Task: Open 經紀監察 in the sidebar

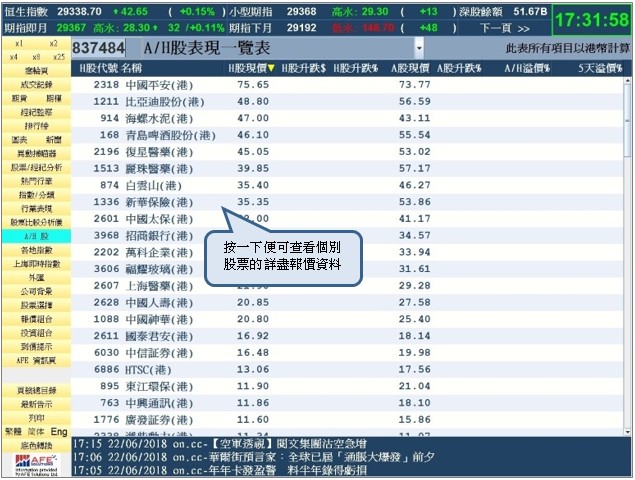Action: tap(36, 112)
